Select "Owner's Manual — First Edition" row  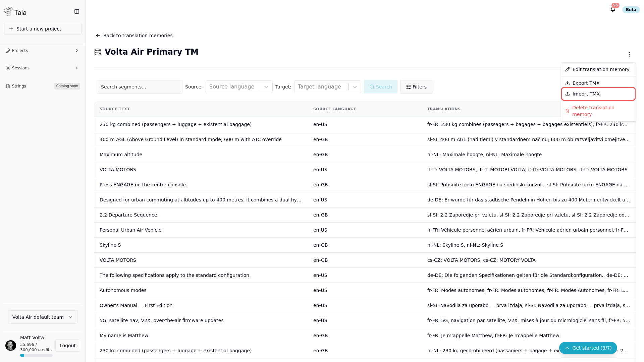(365, 305)
